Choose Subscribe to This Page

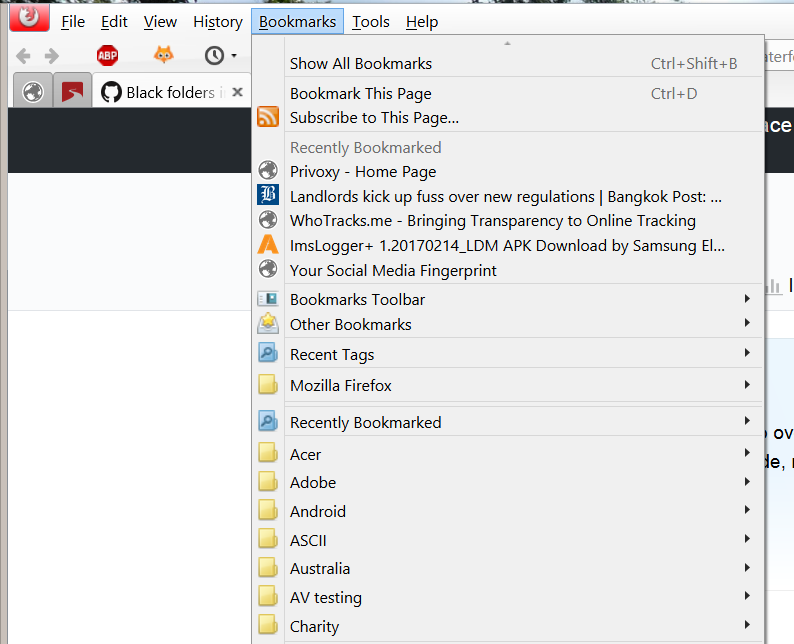(509, 117)
